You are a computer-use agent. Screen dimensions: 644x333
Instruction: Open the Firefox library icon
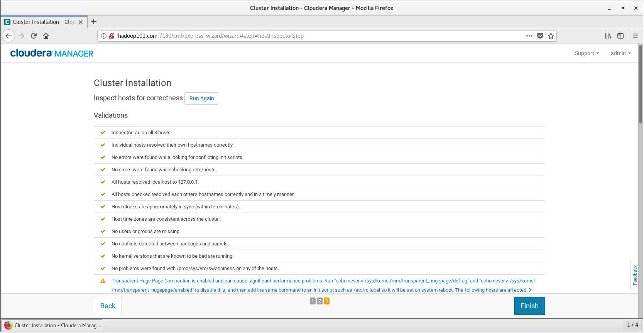coord(608,36)
